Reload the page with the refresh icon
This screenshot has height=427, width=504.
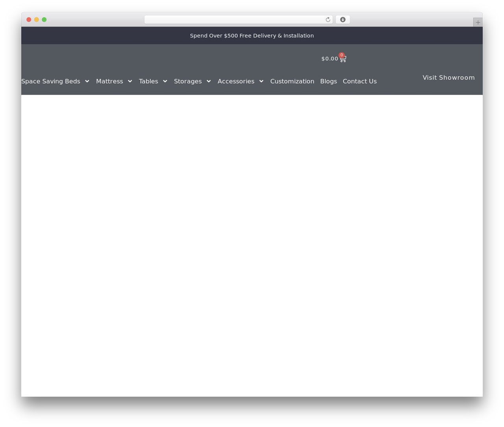328,20
